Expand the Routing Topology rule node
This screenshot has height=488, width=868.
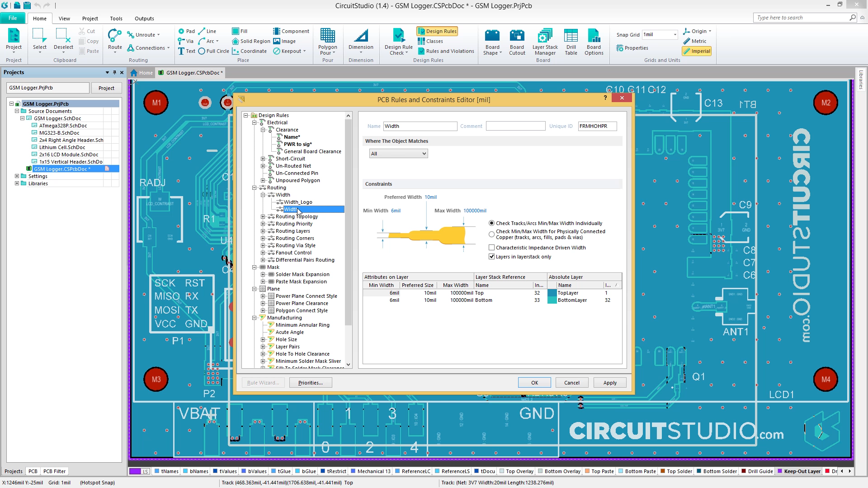click(x=264, y=216)
